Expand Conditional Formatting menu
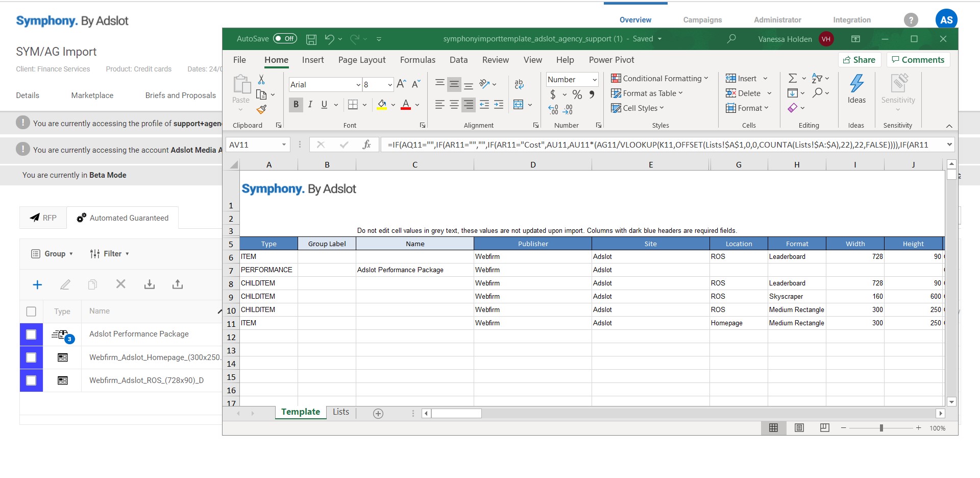980x478 pixels. click(x=659, y=79)
